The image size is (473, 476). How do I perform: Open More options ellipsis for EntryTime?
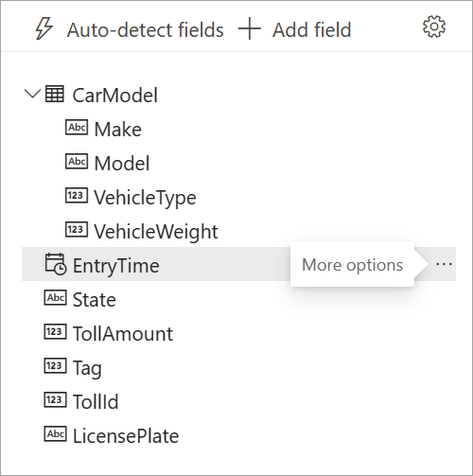click(x=444, y=264)
